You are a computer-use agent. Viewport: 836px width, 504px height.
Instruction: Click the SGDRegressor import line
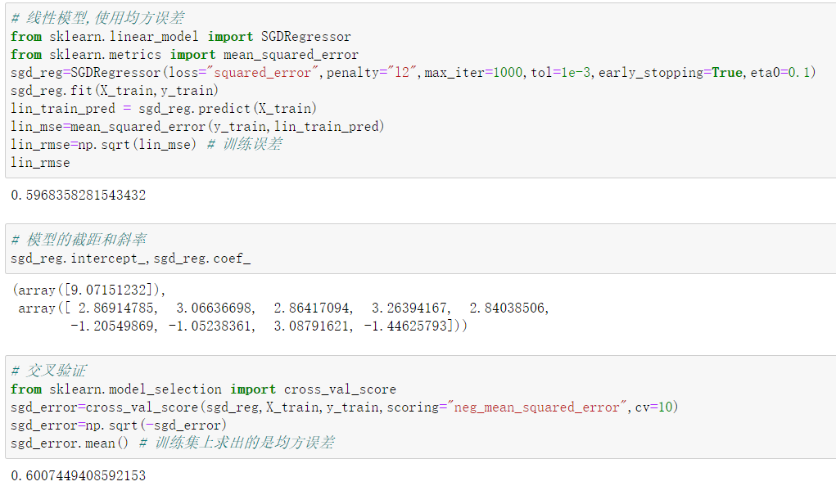[x=181, y=37]
